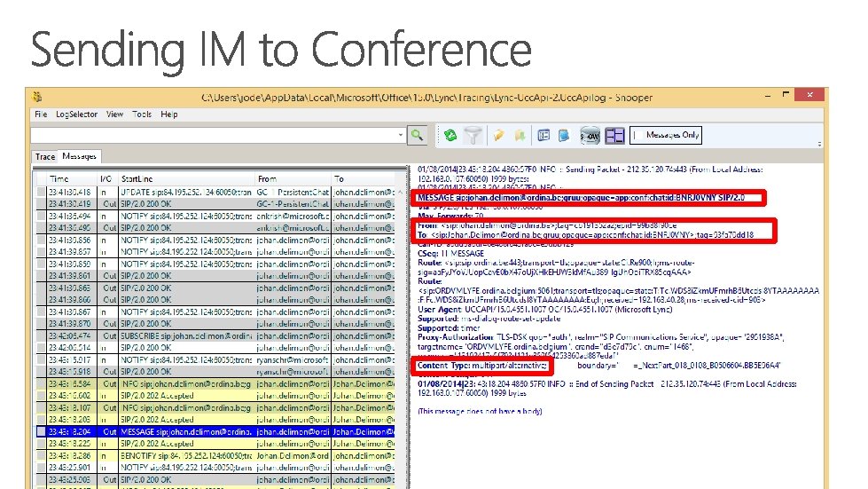The image size is (868, 489).
Task: Sort by the StartLine column header
Action: tap(186, 179)
